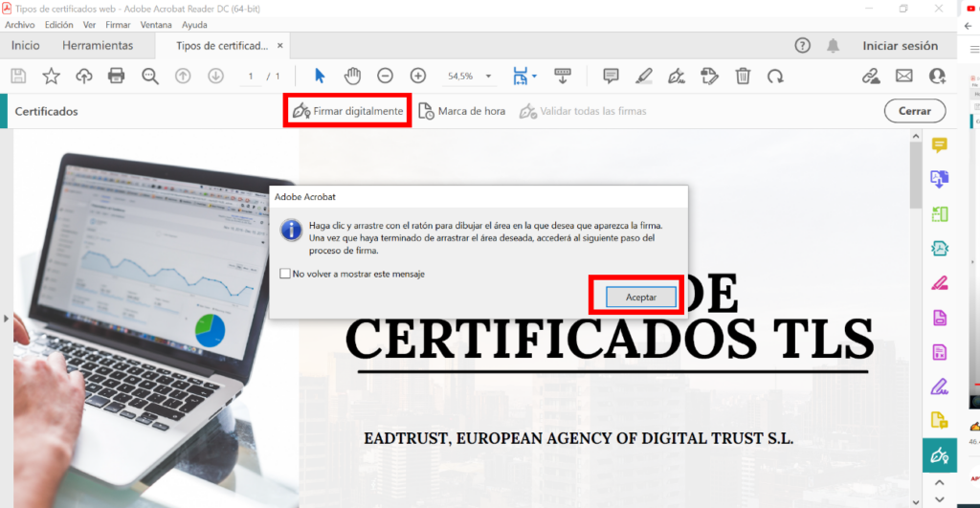
Task: Open the Archivo menu
Action: (20, 25)
